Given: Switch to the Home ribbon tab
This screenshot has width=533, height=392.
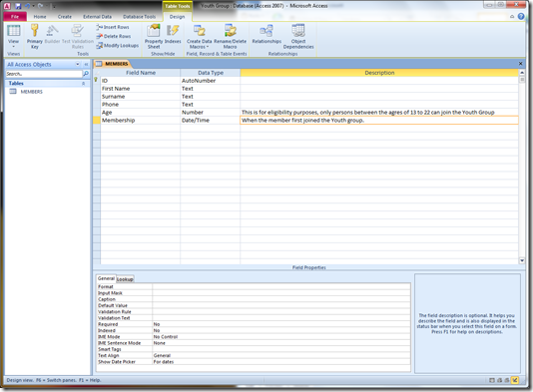Looking at the screenshot, I should click(40, 17).
